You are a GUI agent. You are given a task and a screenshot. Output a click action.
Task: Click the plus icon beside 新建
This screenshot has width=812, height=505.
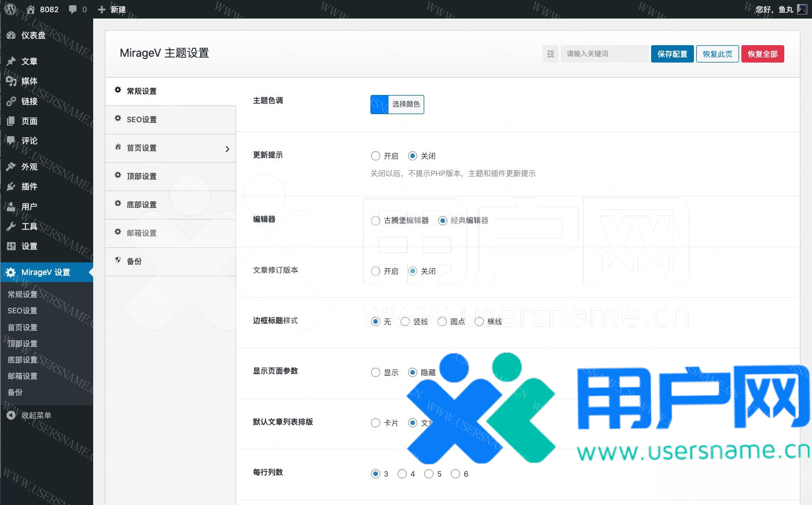(x=102, y=9)
